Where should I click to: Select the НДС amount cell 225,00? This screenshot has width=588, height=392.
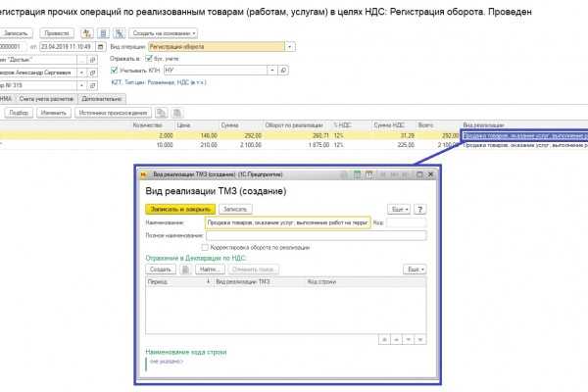[x=406, y=145]
